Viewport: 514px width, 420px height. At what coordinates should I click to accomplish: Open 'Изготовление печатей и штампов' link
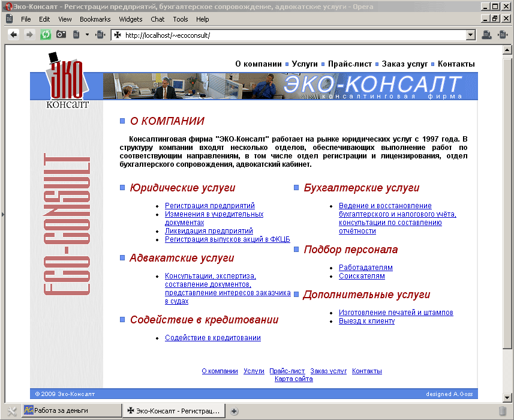tap(396, 313)
